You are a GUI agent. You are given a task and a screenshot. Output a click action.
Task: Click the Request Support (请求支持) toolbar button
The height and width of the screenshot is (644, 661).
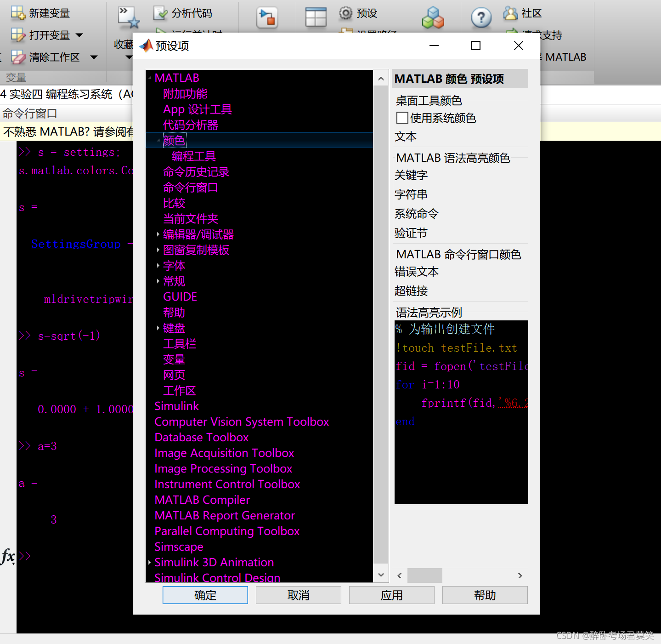534,35
